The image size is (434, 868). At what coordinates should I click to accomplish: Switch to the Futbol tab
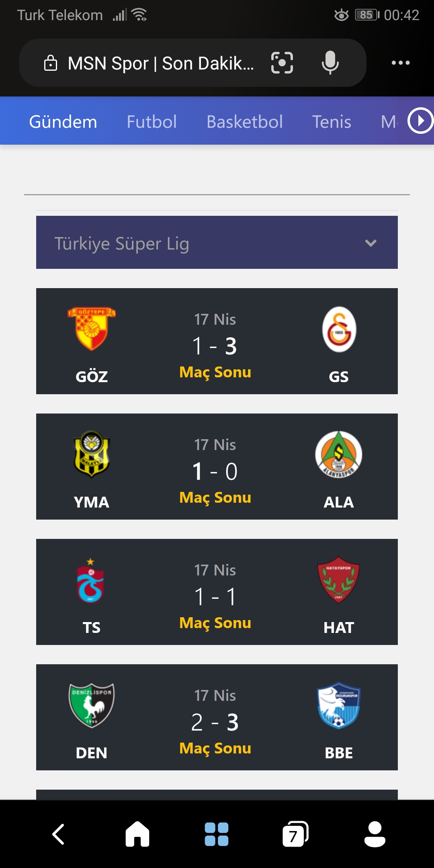click(151, 121)
